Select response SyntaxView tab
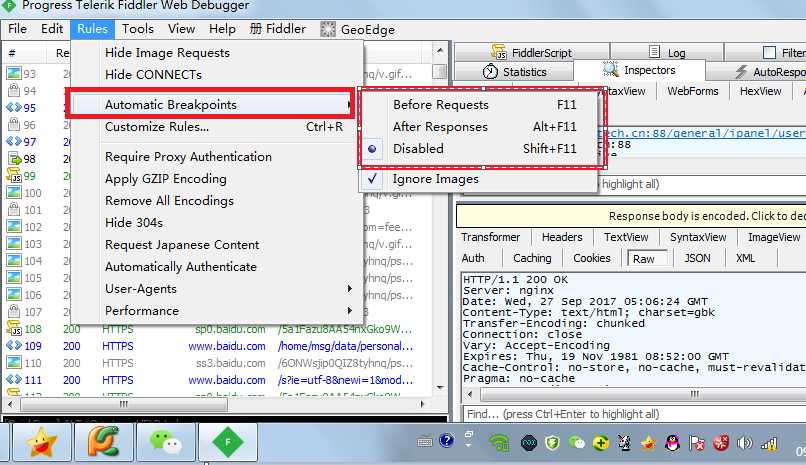This screenshot has width=806, height=465. [x=698, y=237]
